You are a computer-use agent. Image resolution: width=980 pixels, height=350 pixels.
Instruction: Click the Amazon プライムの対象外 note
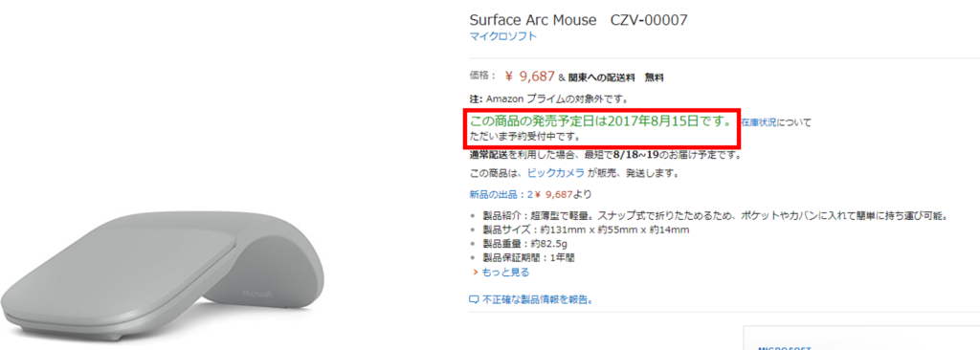[548, 98]
